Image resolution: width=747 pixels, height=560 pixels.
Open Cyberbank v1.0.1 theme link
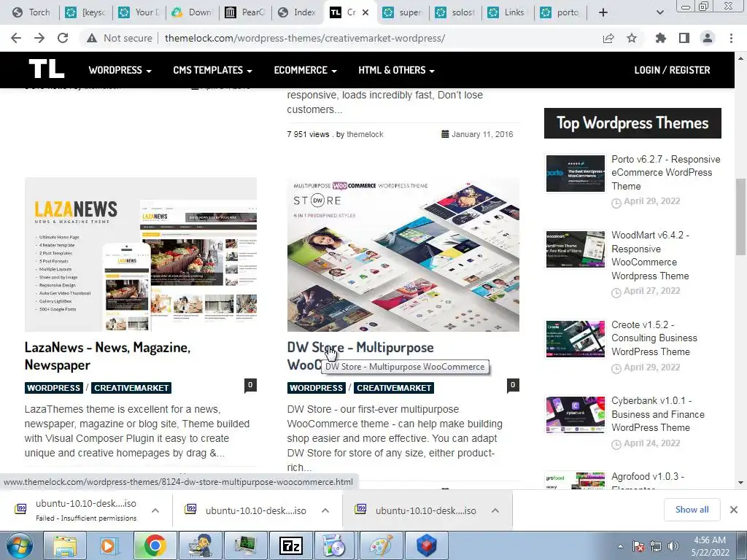658,414
